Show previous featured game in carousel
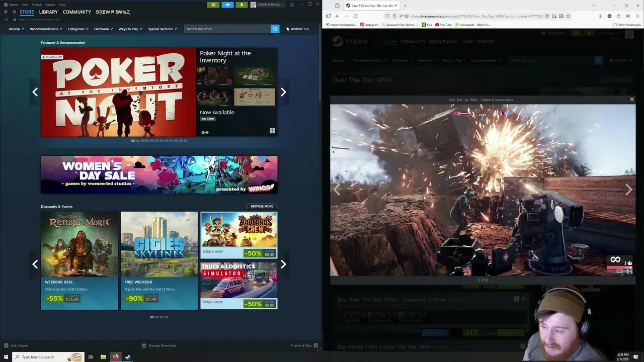 click(35, 92)
